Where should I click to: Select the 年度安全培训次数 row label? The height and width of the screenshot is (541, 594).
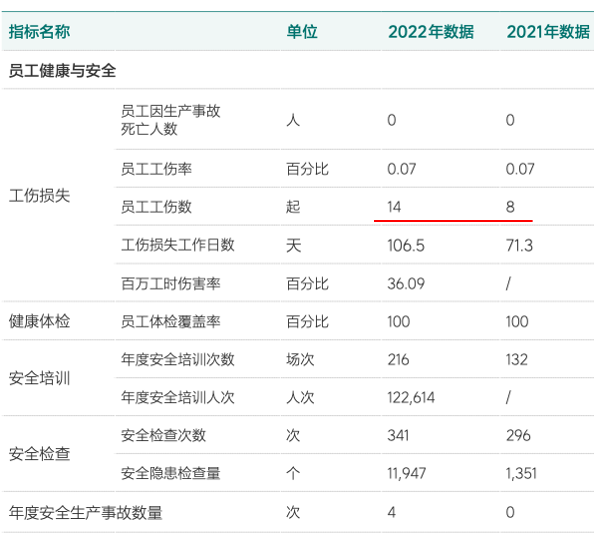tap(178, 359)
